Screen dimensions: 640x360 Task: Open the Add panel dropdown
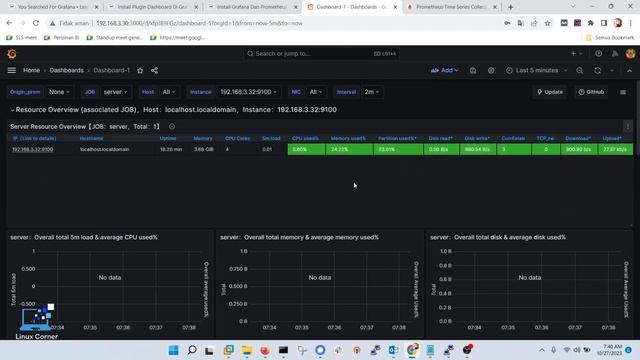(444, 70)
